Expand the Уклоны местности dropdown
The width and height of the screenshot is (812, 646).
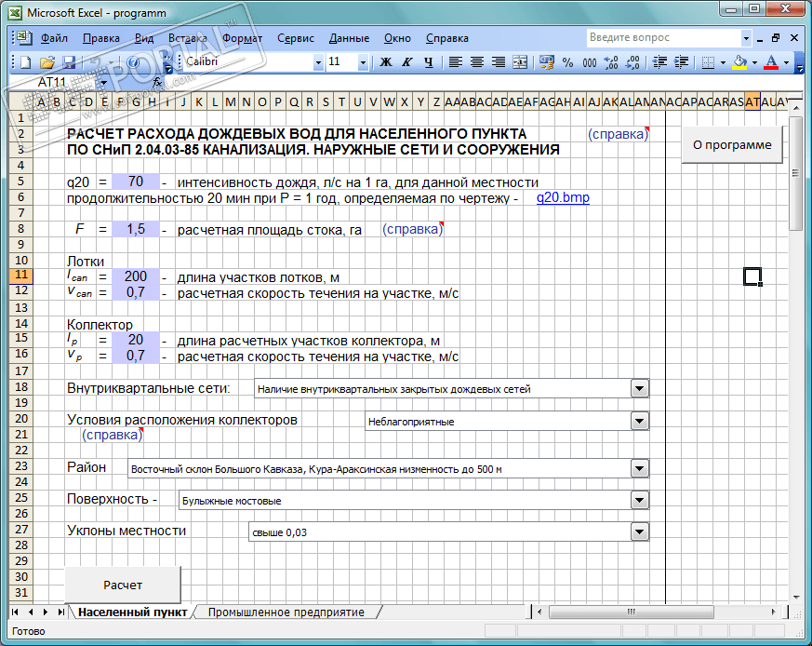(x=640, y=532)
